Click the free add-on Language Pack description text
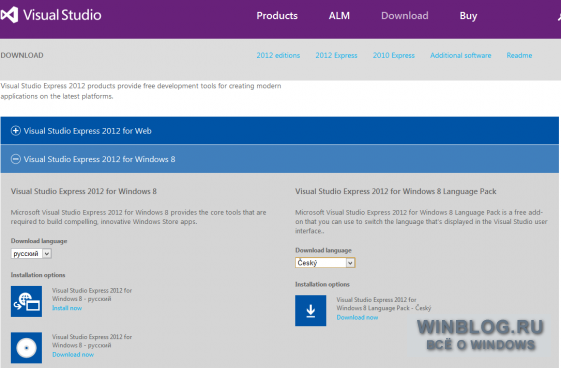 pyautogui.click(x=421, y=222)
